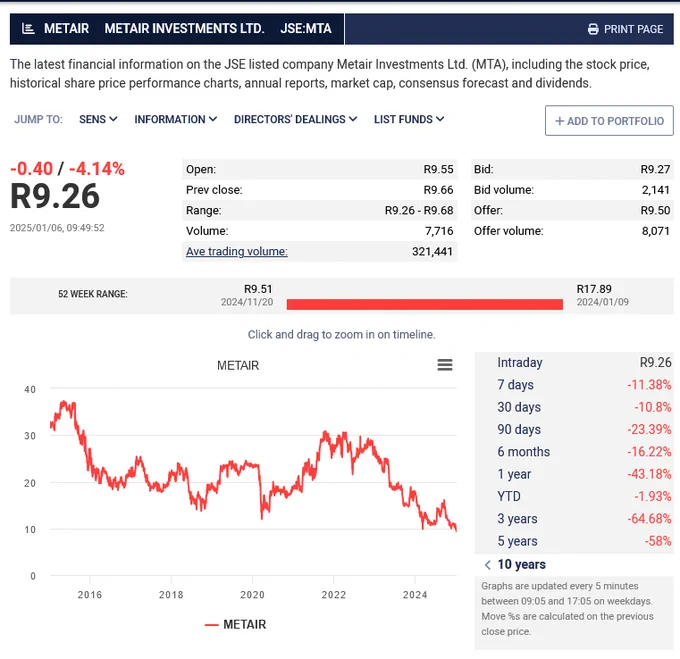Click the 2016 x-axis label on chart
Image resolution: width=680 pixels, height=659 pixels.
[x=90, y=595]
